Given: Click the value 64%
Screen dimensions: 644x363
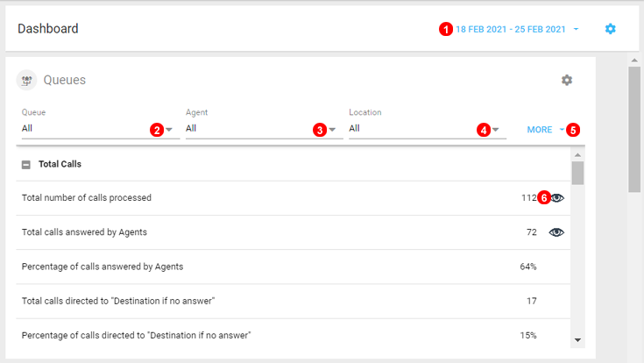Looking at the screenshot, I should [528, 267].
